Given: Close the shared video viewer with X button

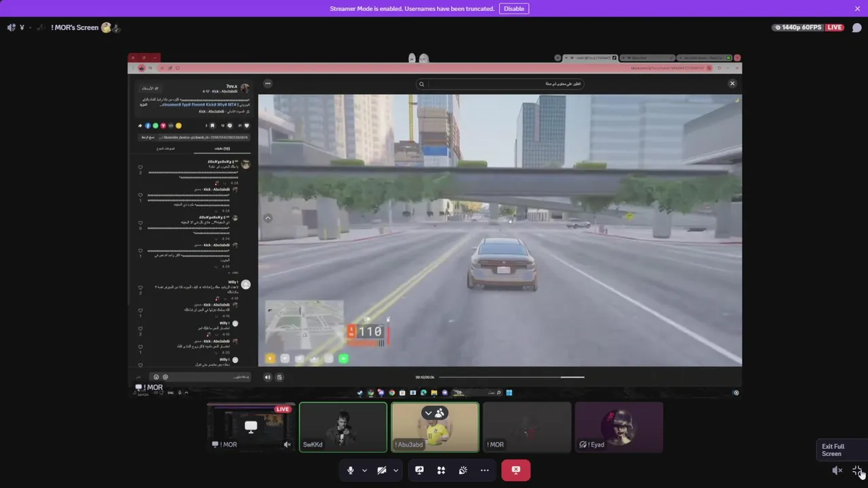Looking at the screenshot, I should [x=732, y=83].
